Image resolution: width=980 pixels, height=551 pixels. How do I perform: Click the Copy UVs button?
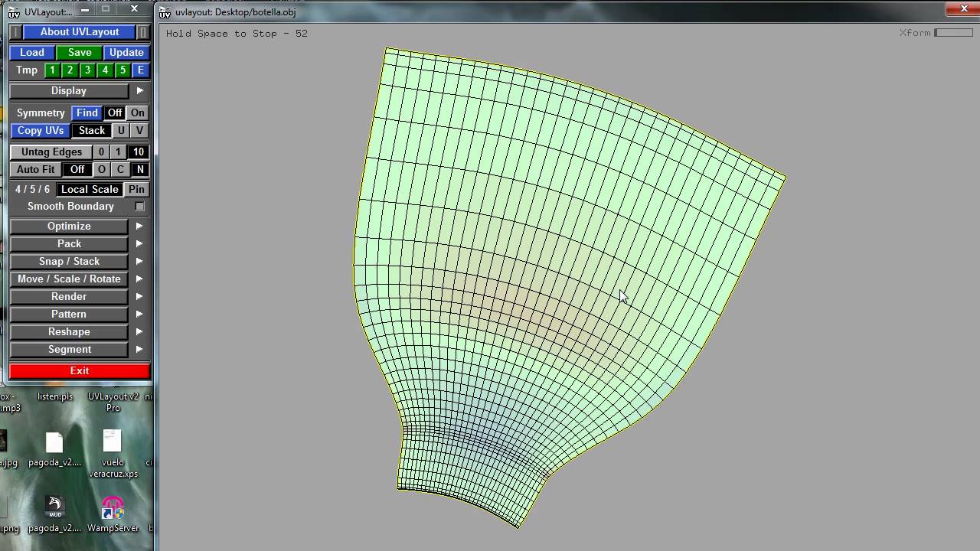(x=41, y=130)
